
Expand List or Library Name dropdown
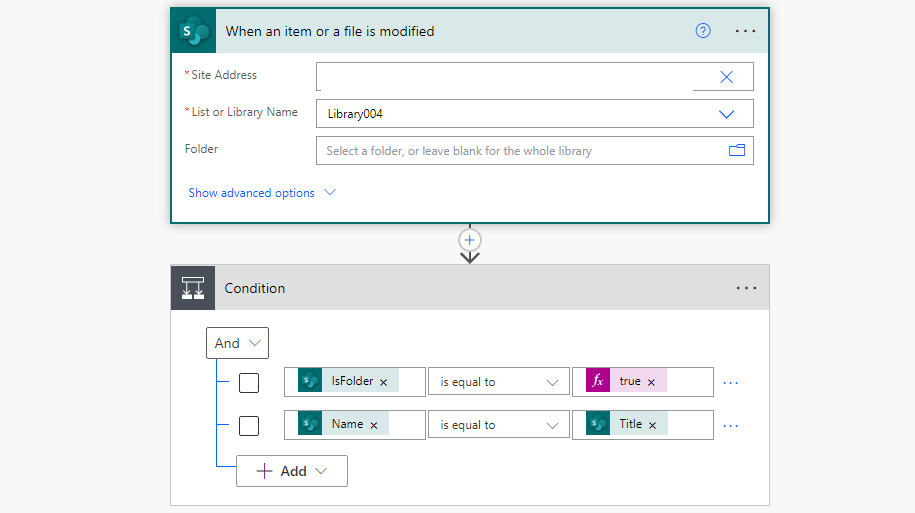click(x=726, y=114)
